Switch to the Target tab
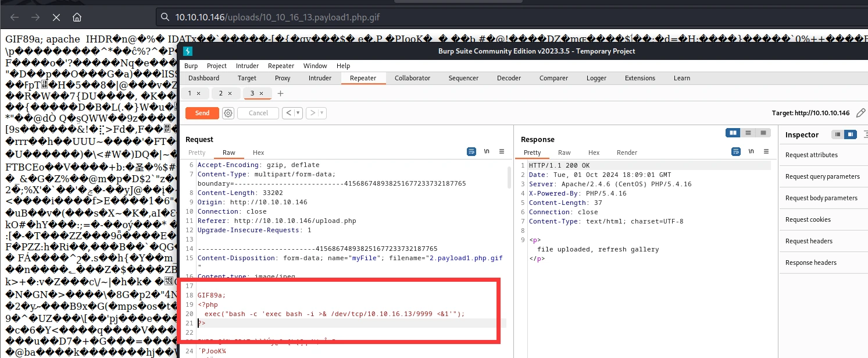The height and width of the screenshot is (358, 868). (247, 78)
